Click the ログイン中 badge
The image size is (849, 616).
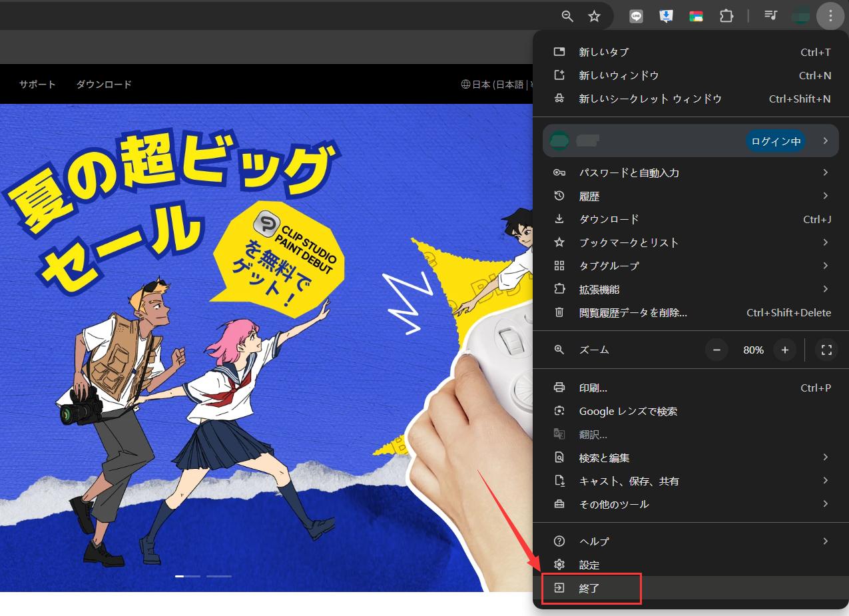(x=776, y=141)
